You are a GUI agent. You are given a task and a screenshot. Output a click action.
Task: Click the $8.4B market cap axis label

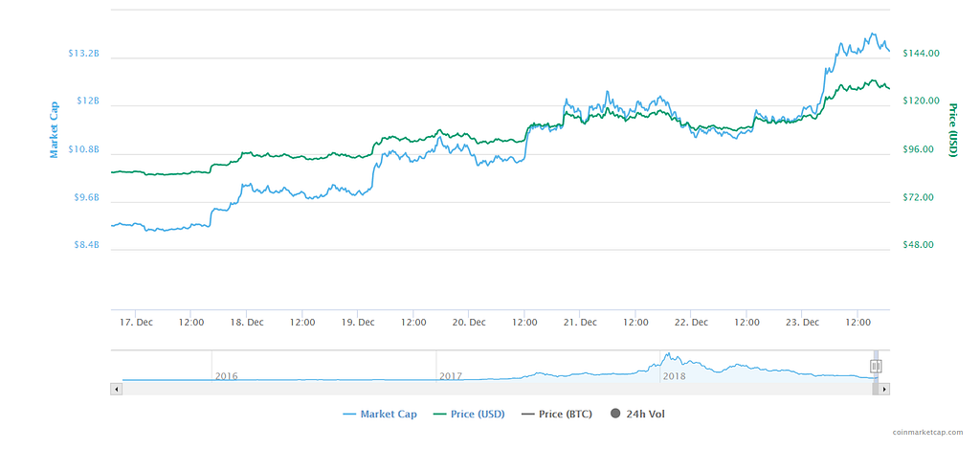click(86, 245)
